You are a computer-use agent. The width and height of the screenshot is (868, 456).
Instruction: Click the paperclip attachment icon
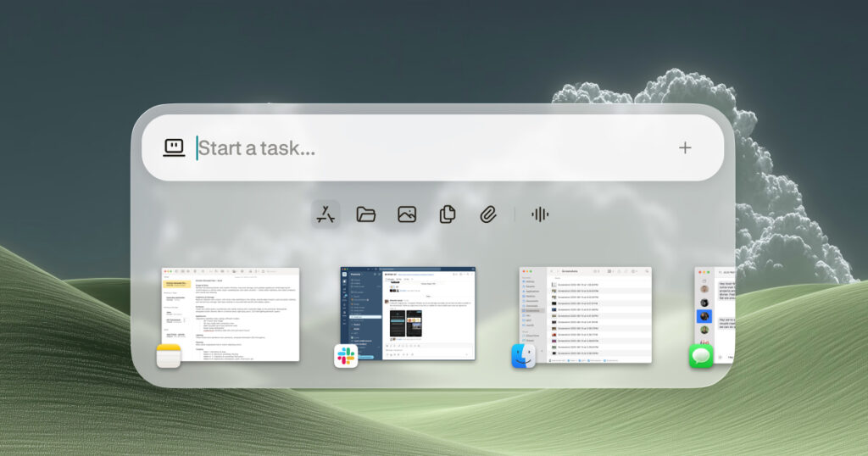[x=487, y=214]
